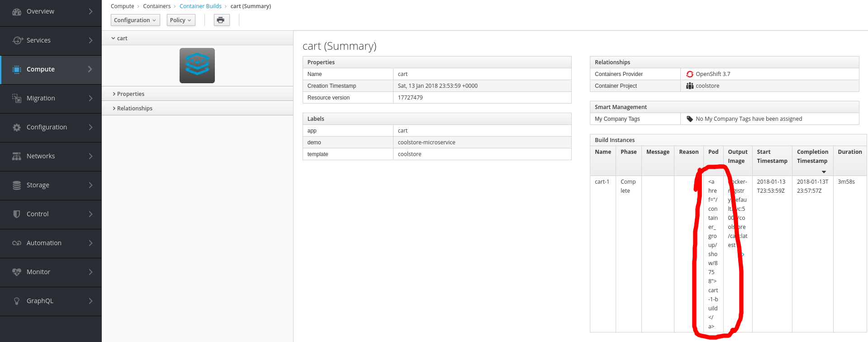Click the Migration sidebar icon

coord(17,98)
